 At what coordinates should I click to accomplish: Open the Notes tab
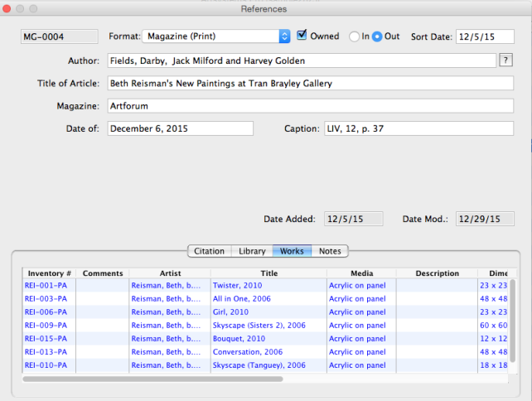330,251
